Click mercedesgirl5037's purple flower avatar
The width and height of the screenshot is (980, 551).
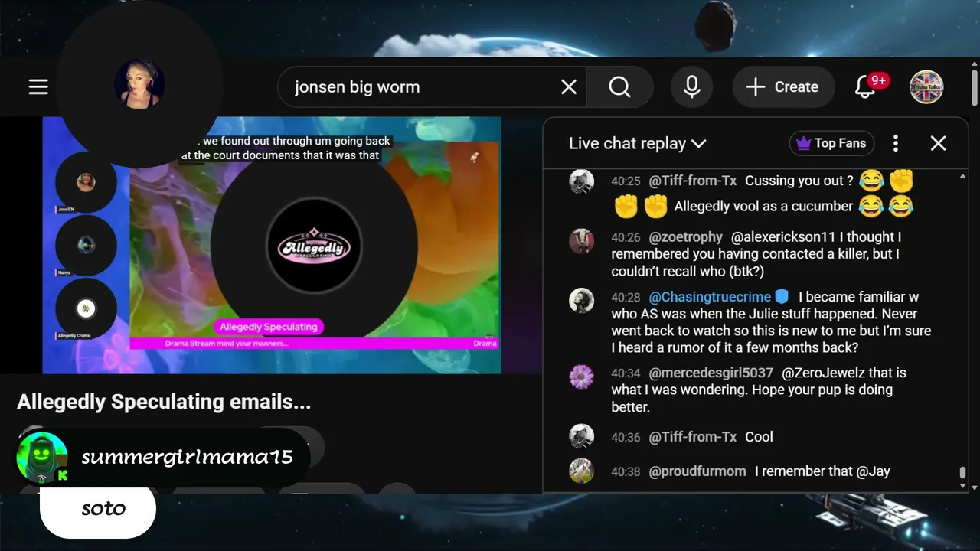click(582, 377)
